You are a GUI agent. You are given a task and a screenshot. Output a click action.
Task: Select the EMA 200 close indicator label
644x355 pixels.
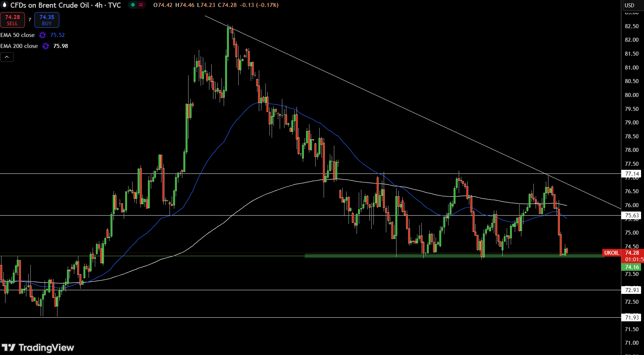[19, 46]
